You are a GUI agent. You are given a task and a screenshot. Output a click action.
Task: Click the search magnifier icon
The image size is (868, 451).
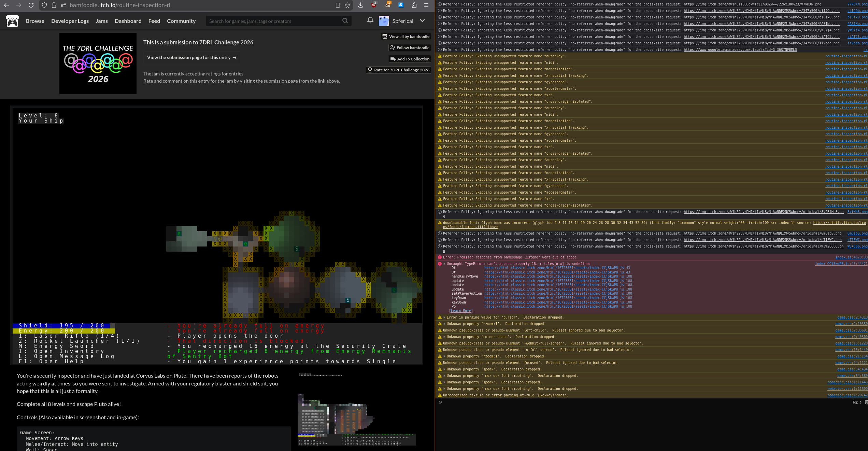point(345,21)
